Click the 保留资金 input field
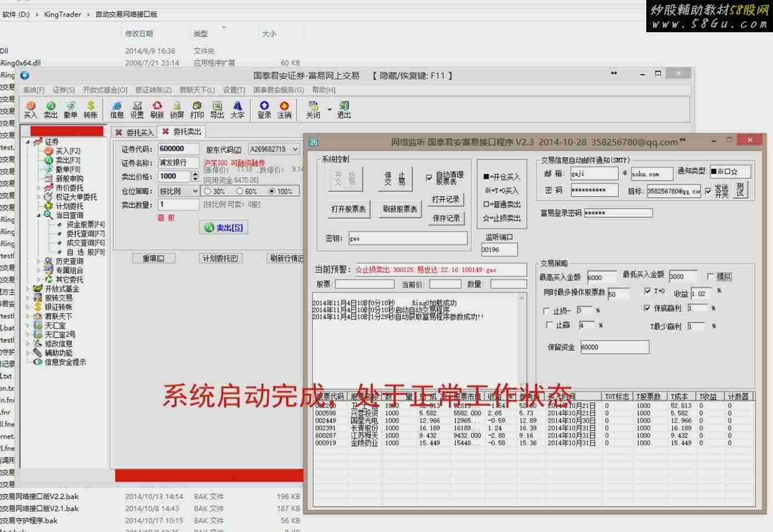Image resolution: width=773 pixels, height=532 pixels. (x=614, y=347)
